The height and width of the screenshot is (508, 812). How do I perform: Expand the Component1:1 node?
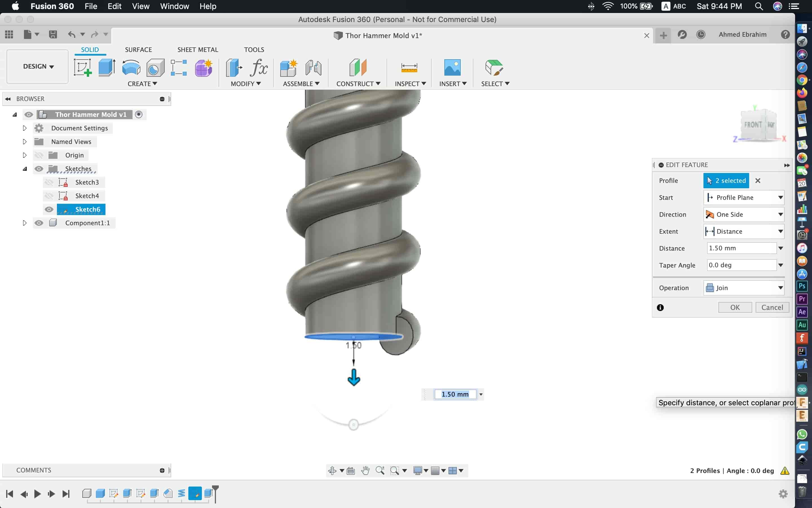[x=25, y=223]
